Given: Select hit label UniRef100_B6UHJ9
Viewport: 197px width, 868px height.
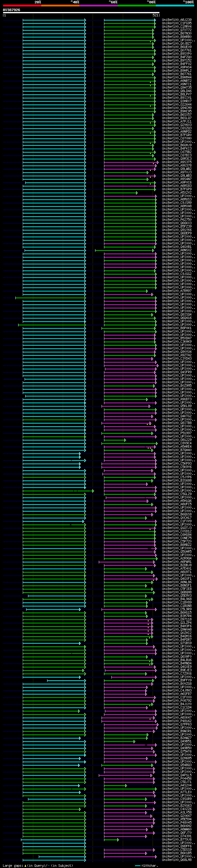Looking at the screenshot, I should pos(177,145).
